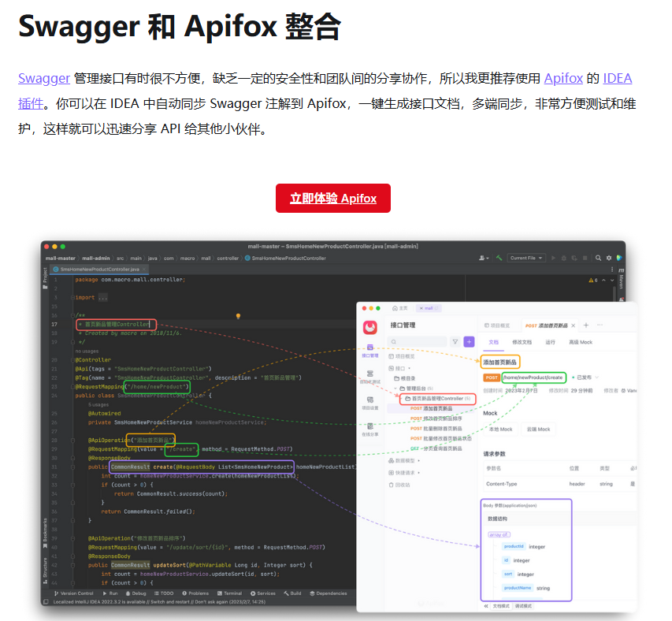Collapse the 管理后台 folder in Apifox
Screen dimensions: 672x621
pos(396,389)
